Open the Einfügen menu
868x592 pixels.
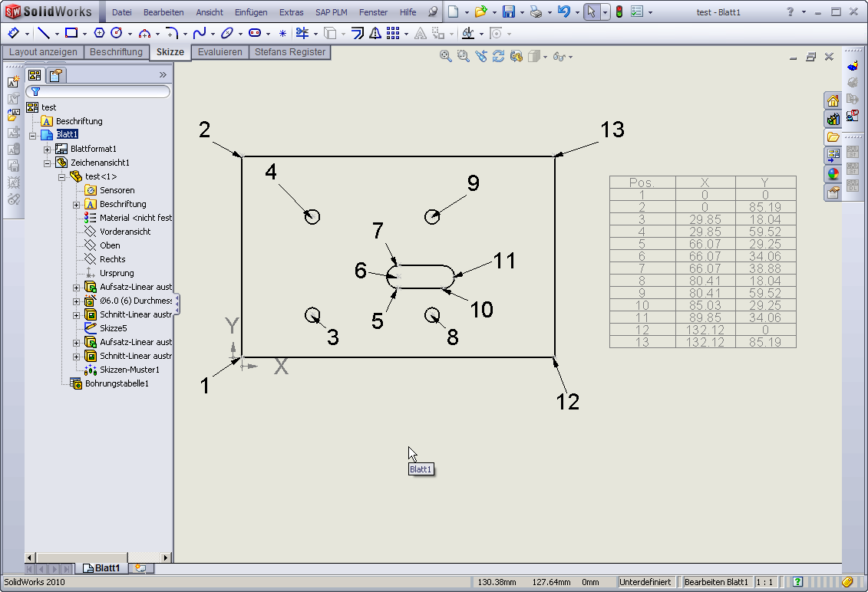tap(251, 12)
